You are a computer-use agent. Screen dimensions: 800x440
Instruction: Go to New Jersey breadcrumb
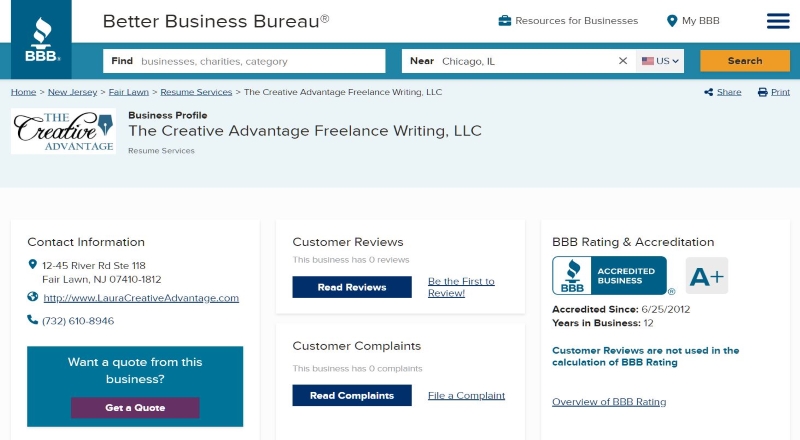click(72, 92)
